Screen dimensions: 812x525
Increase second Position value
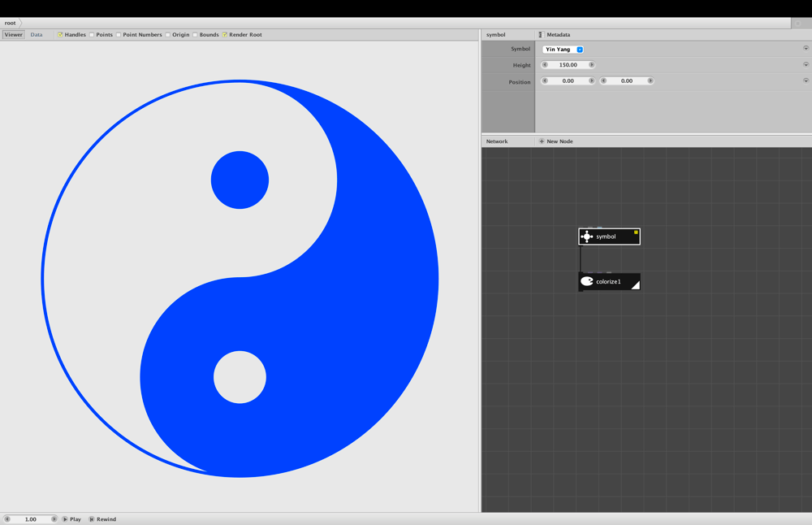pyautogui.click(x=650, y=80)
